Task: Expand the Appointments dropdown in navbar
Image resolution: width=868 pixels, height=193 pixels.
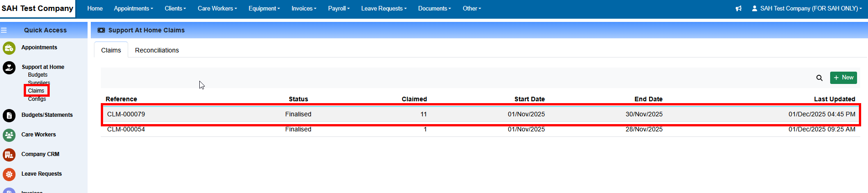Action: point(133,9)
